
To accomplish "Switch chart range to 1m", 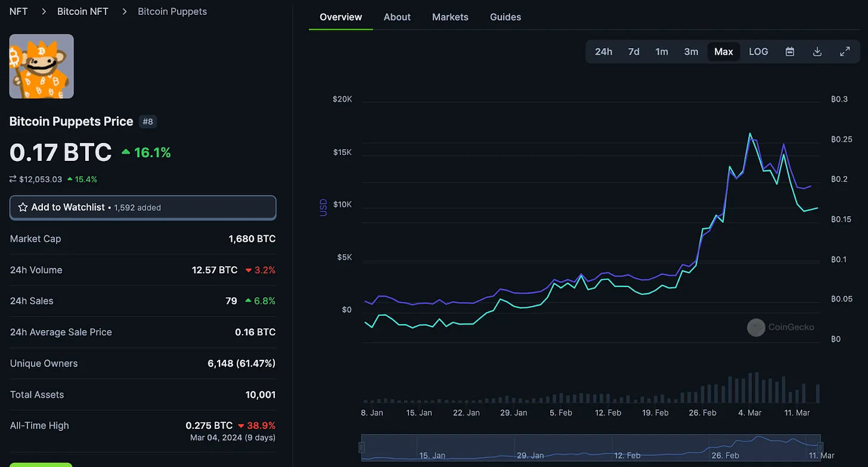I will click(662, 52).
